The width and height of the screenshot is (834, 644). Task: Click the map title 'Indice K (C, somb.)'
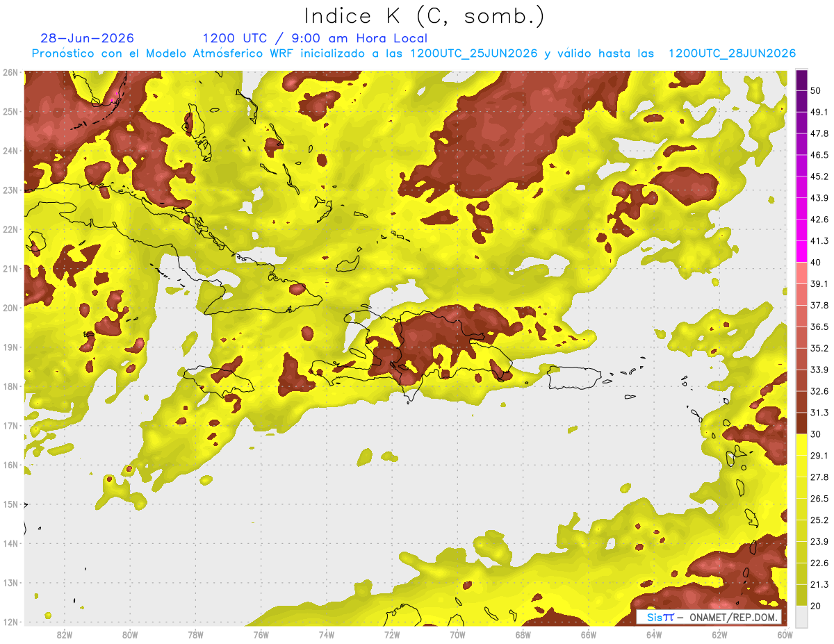[x=424, y=16]
